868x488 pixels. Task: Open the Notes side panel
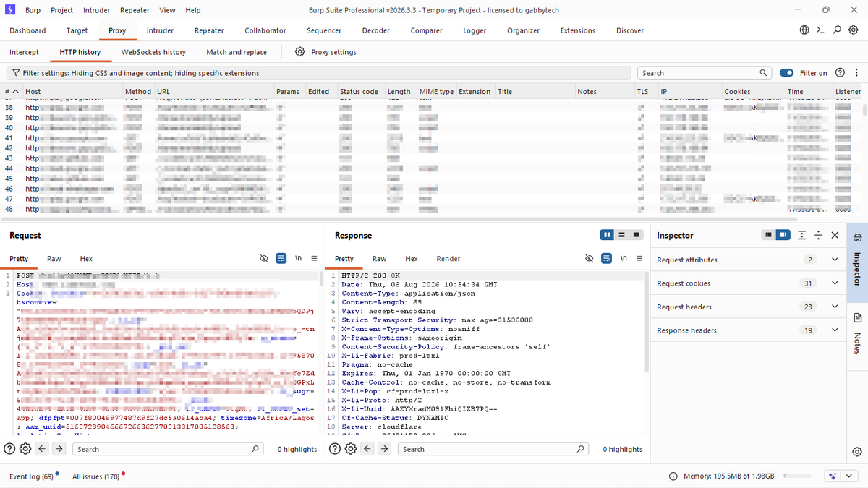click(x=857, y=333)
